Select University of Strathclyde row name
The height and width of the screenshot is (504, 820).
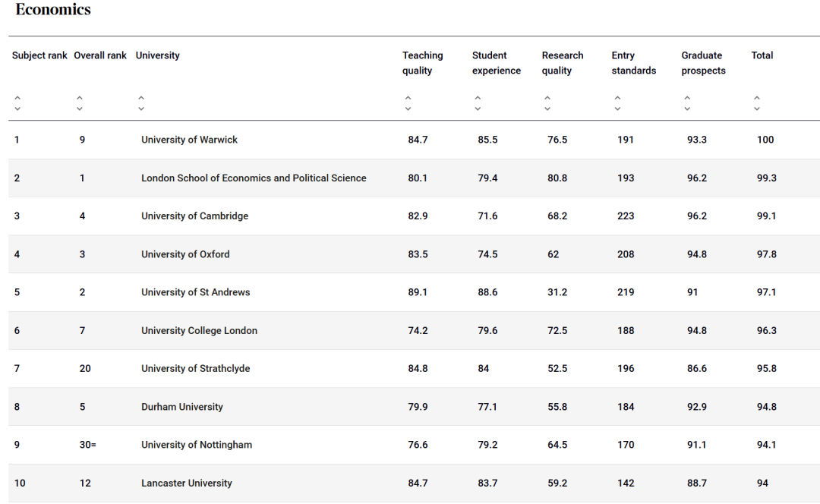tap(196, 369)
